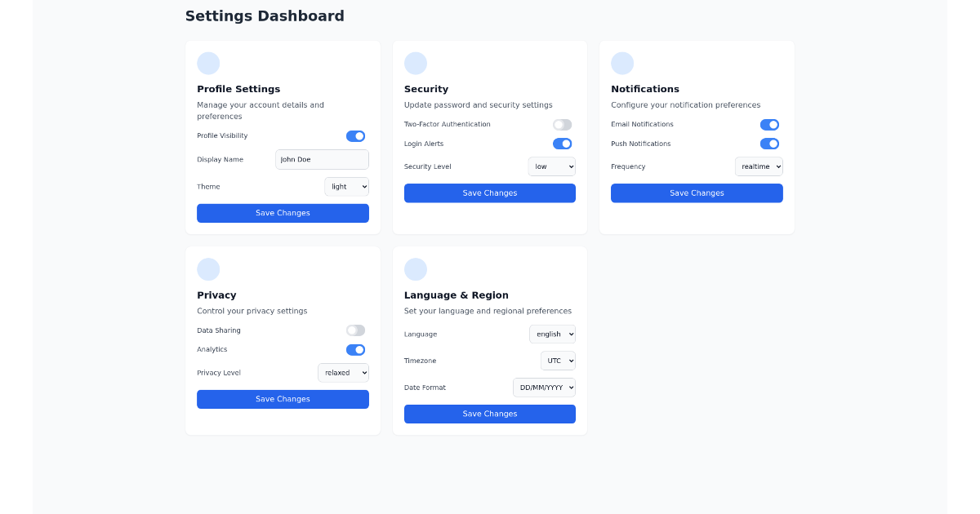Toggle Push Notifications off

[x=769, y=144]
